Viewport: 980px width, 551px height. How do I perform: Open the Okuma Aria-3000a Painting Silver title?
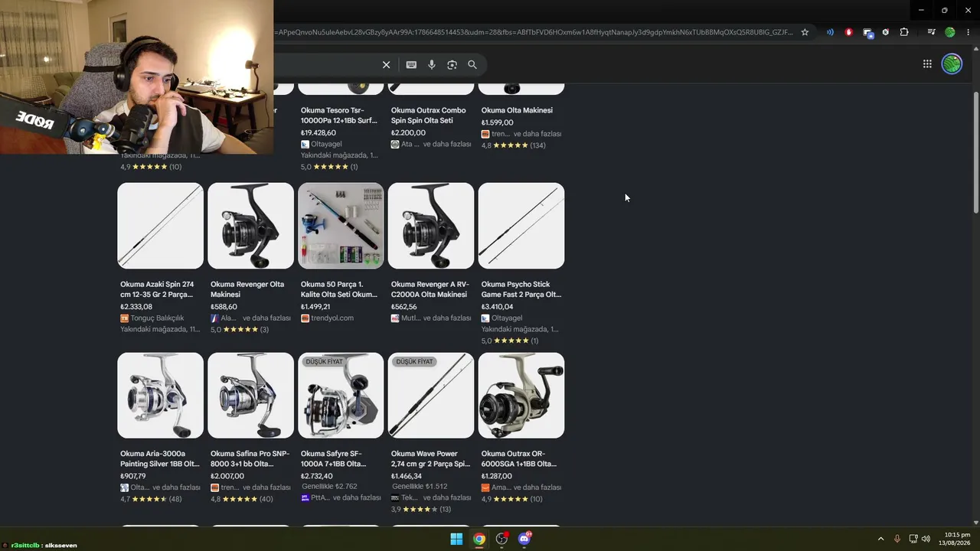tap(160, 458)
